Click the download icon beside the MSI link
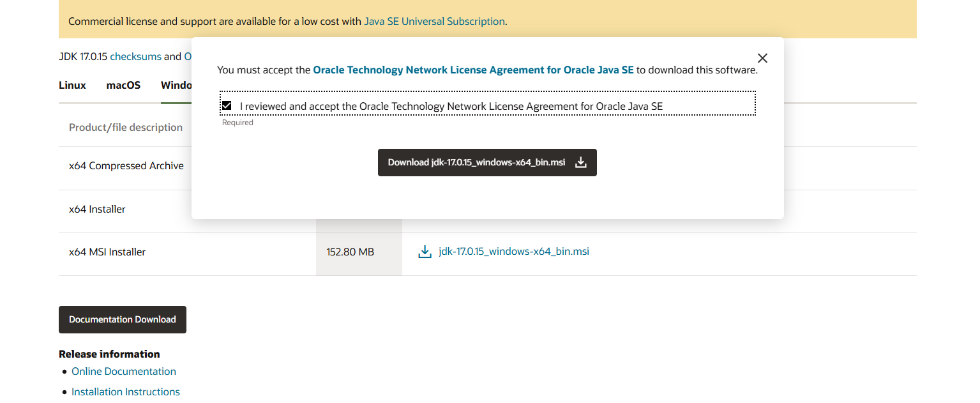Screen dimensions: 980x403 click(x=425, y=252)
